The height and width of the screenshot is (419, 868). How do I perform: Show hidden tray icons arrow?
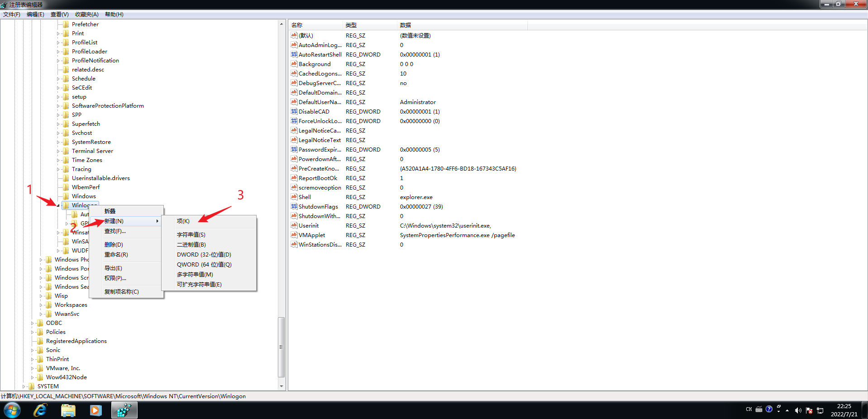point(787,410)
